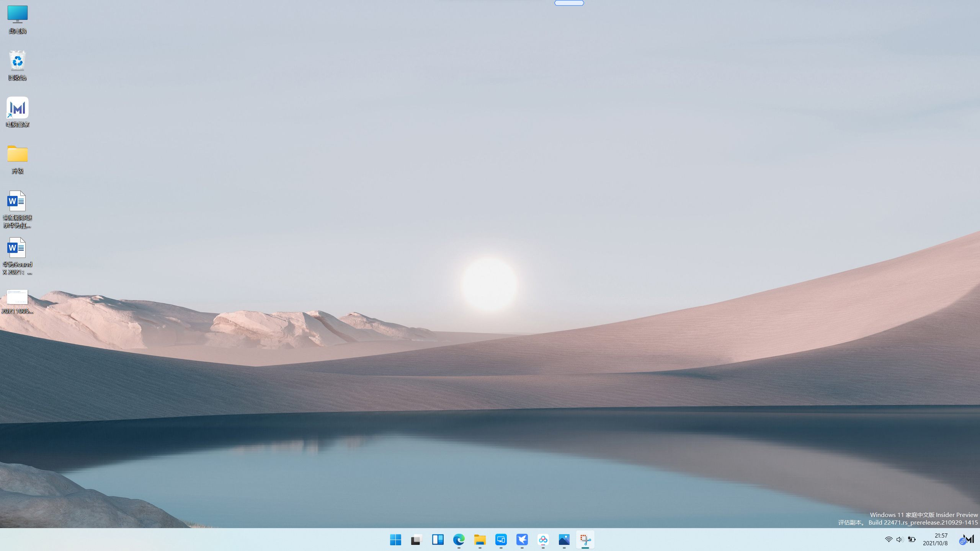Select the 电脑管家 desktop shortcut

pos(17,112)
